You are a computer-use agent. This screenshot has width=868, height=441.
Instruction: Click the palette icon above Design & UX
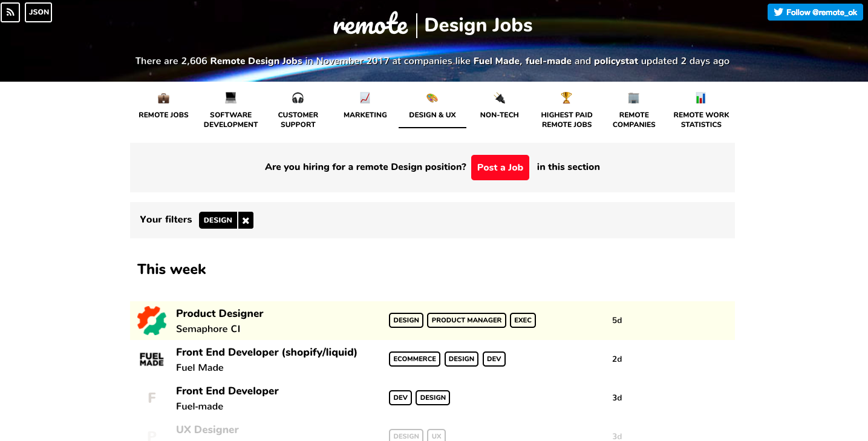point(432,98)
